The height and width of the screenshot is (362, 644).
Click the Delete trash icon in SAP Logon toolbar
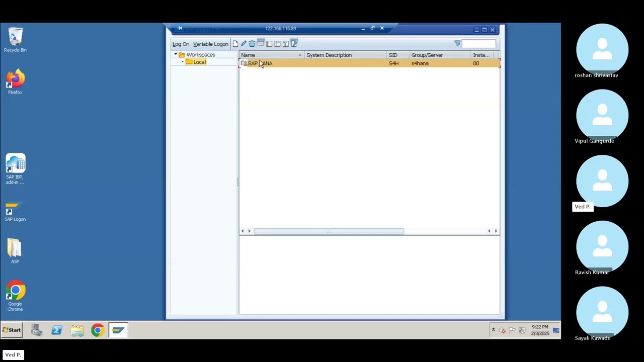click(252, 44)
